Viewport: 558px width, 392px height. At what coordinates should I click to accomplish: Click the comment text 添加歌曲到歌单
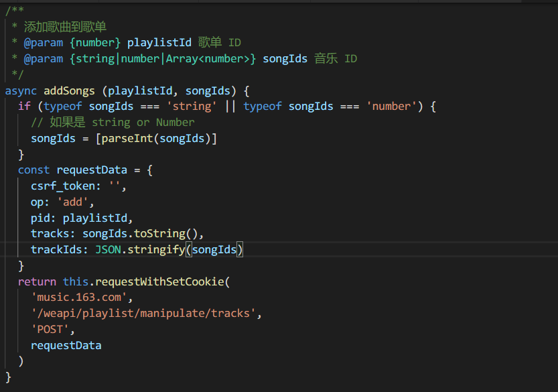(x=65, y=27)
